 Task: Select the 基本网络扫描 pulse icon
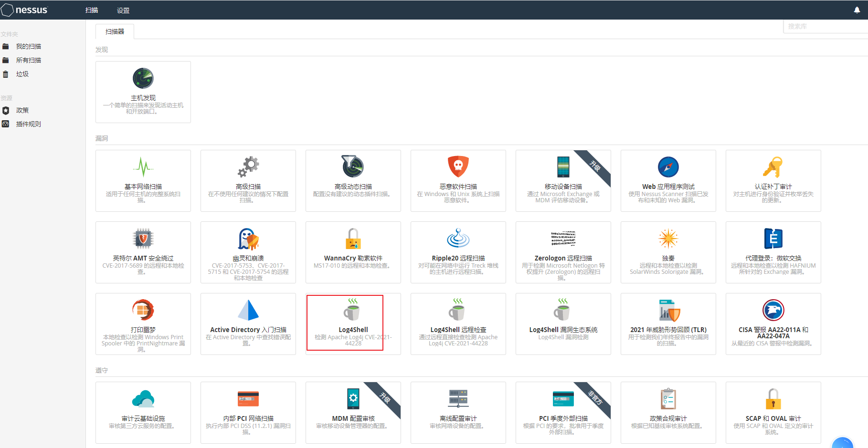click(143, 167)
